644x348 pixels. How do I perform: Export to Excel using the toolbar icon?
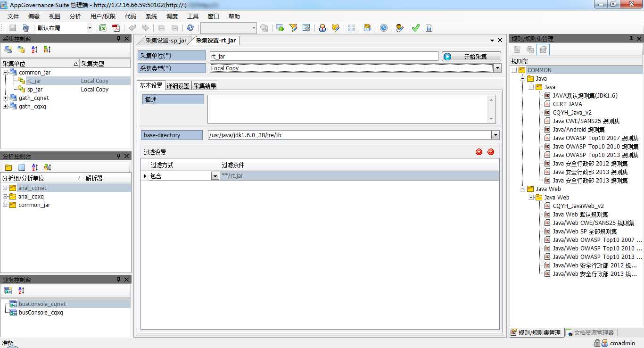pyautogui.click(x=102, y=28)
